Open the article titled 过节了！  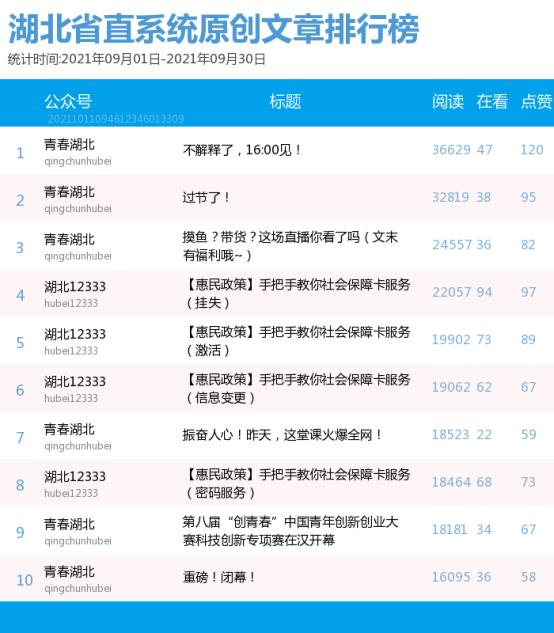coord(206,197)
